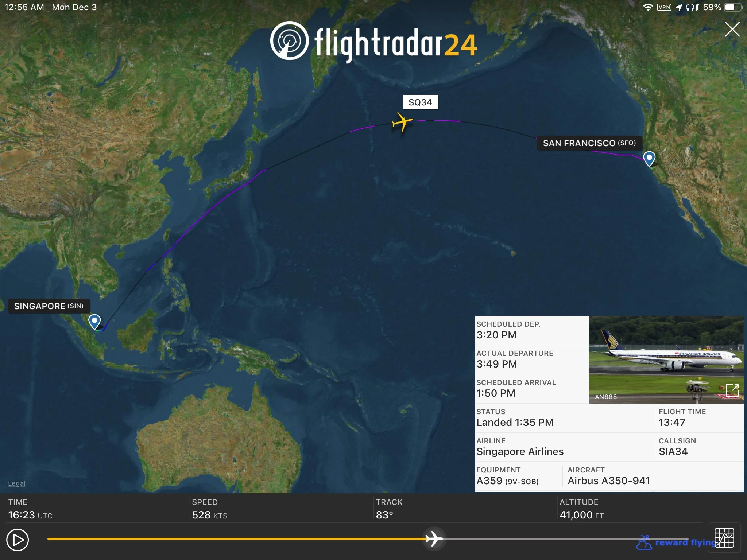Select the photo credit AN888

pyautogui.click(x=606, y=397)
